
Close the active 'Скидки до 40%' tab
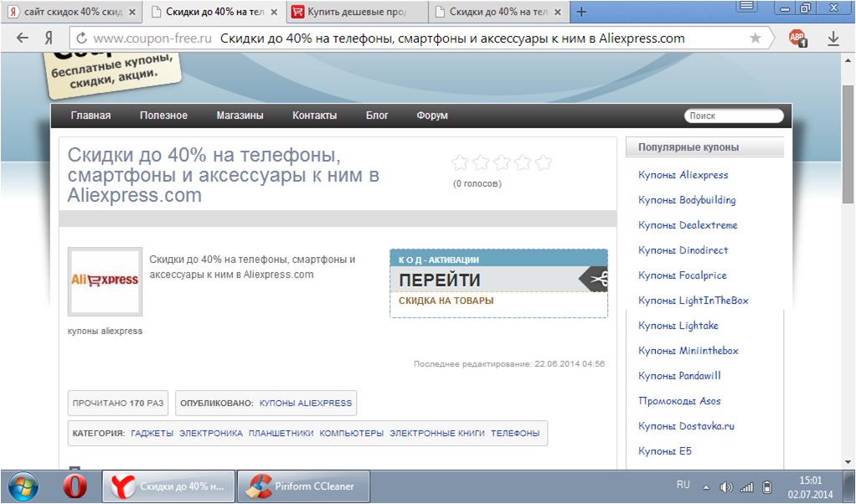[x=274, y=12]
